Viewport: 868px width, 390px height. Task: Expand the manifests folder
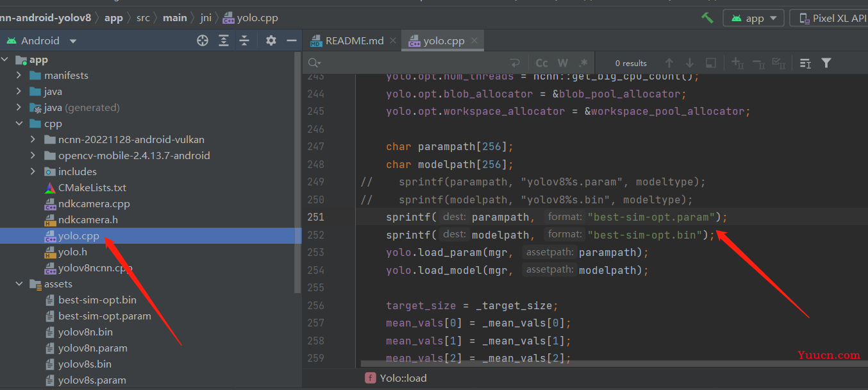click(19, 76)
